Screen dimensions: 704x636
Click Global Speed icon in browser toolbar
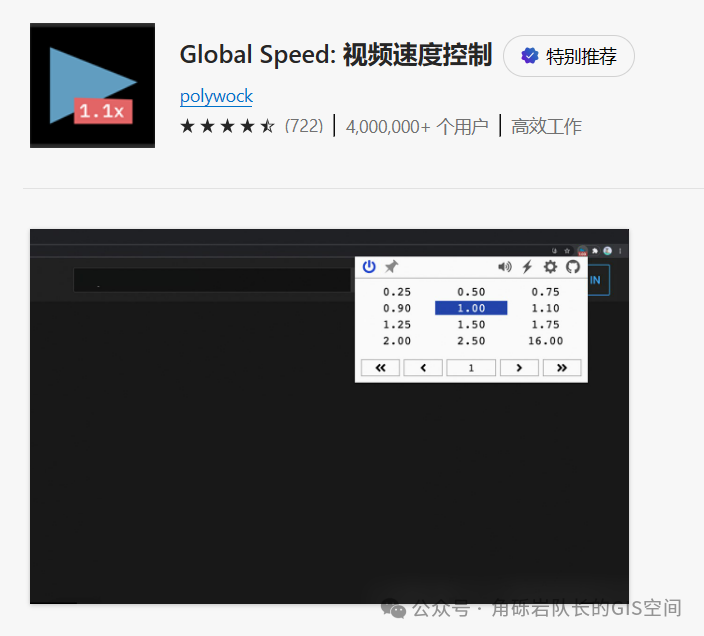point(582,251)
